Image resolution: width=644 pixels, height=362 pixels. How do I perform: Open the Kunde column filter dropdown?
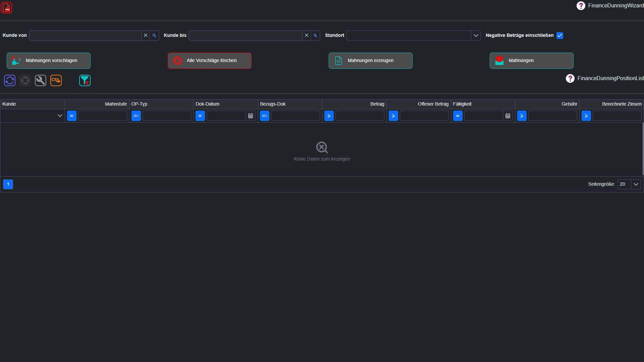tap(60, 116)
